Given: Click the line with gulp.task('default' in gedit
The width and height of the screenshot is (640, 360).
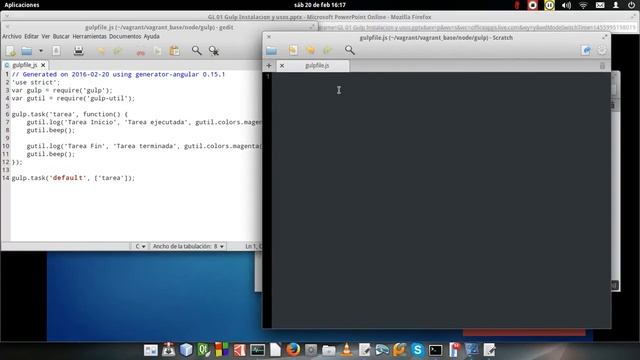Looking at the screenshot, I should [73, 178].
